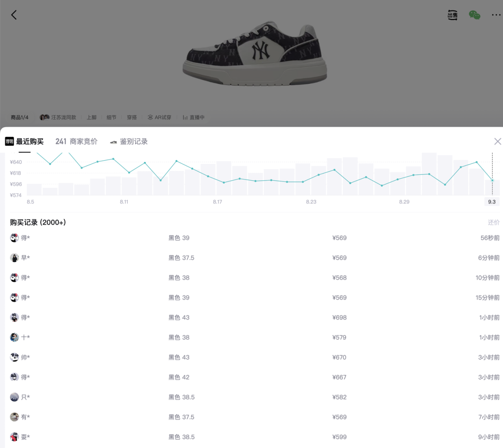The image size is (503, 448).
Task: Close the recent purchases panel
Action: 497,141
